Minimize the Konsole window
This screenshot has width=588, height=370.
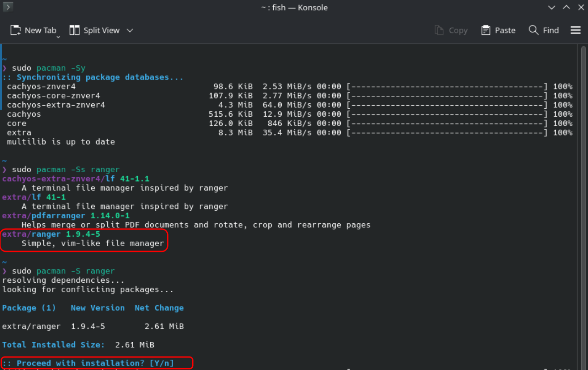[x=551, y=7]
